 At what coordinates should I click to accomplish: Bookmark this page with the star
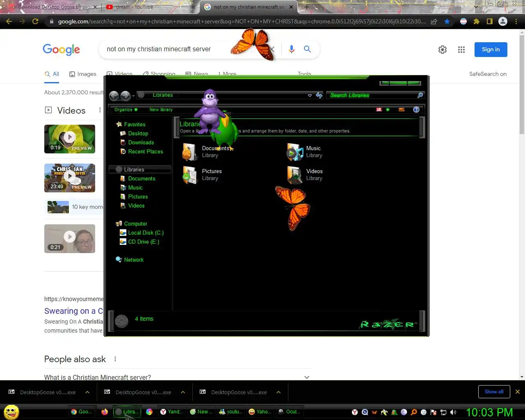pos(447,21)
